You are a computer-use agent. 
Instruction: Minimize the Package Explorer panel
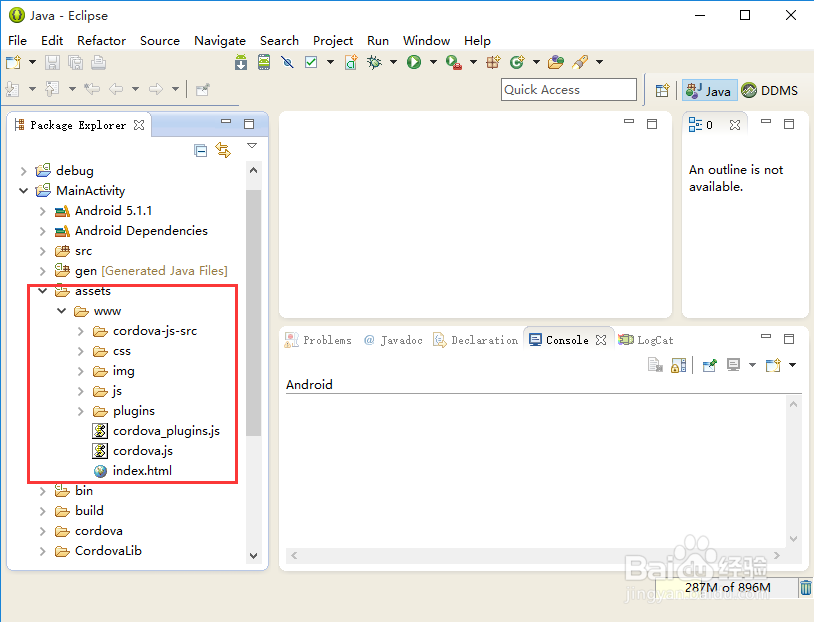pos(226,121)
